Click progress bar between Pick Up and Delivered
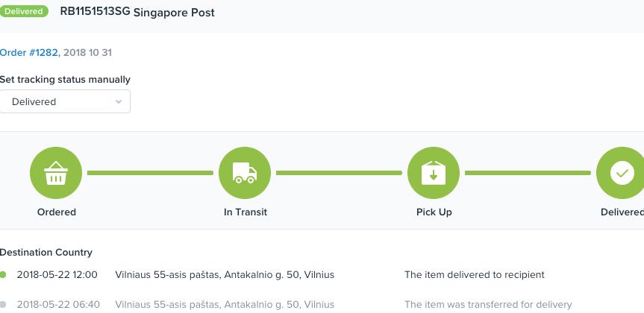Viewport: 644px width, 313px height. pyautogui.click(x=528, y=173)
